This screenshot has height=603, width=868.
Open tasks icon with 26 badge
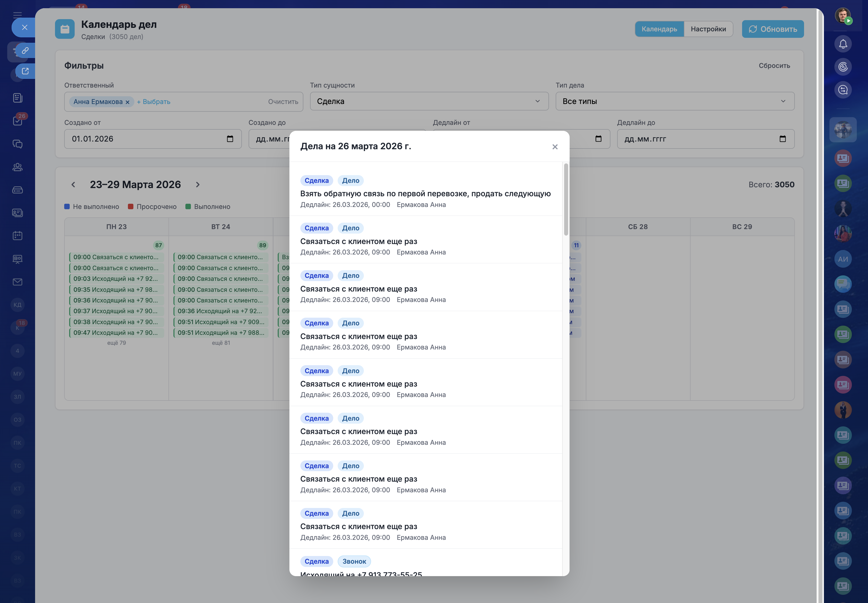tap(17, 121)
